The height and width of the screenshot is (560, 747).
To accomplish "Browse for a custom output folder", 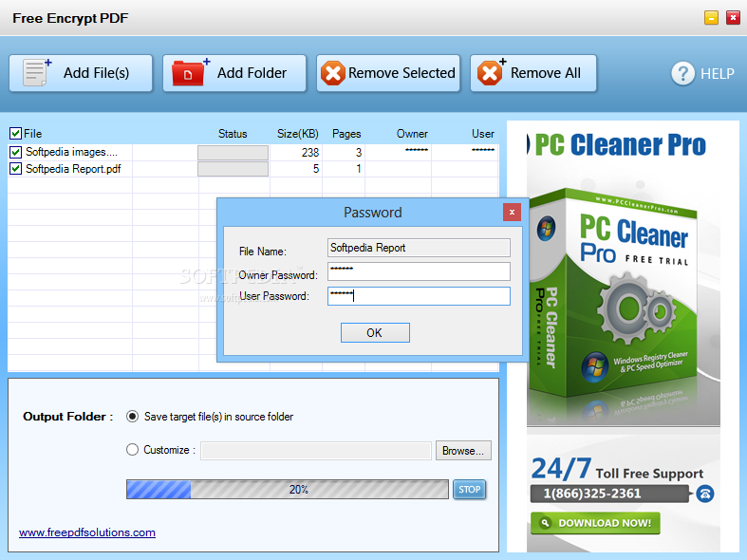I will pyautogui.click(x=463, y=451).
